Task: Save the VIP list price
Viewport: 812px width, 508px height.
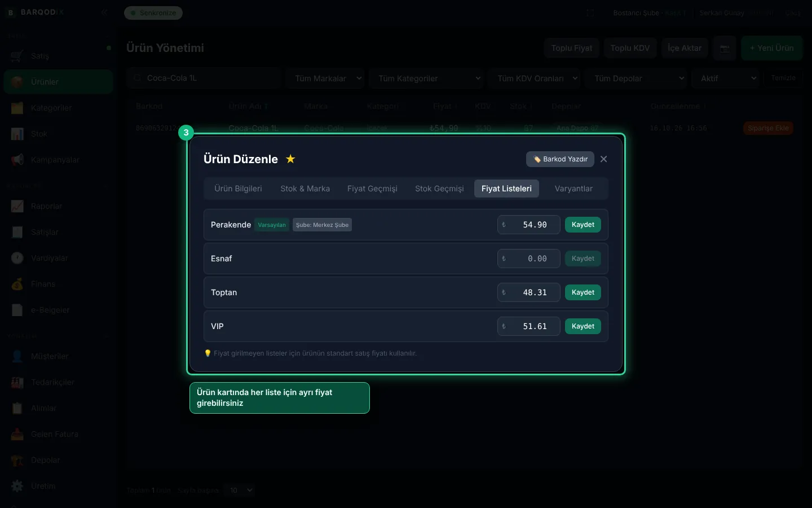Action: [583, 326]
